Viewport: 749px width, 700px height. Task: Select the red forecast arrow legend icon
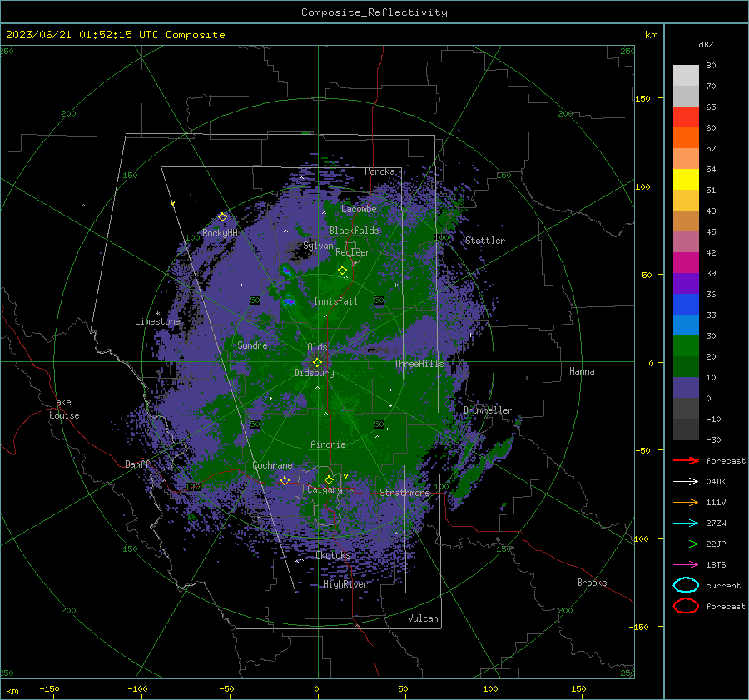pos(686,460)
